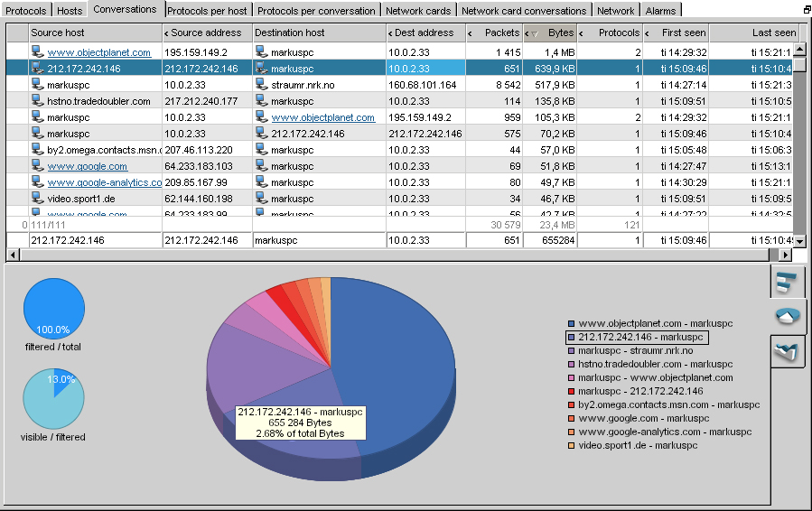Collapse the Dest address column arrow
Viewport: 812px width, 511px height.
click(390, 33)
